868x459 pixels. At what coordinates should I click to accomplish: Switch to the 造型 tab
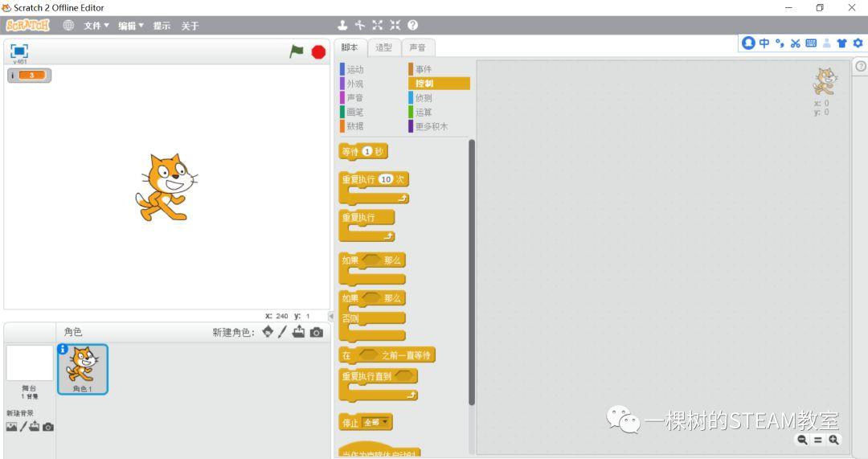coord(383,47)
